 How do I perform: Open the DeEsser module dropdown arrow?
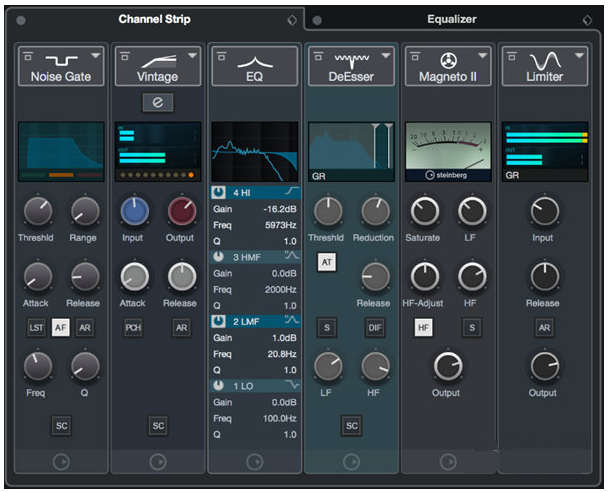point(385,56)
